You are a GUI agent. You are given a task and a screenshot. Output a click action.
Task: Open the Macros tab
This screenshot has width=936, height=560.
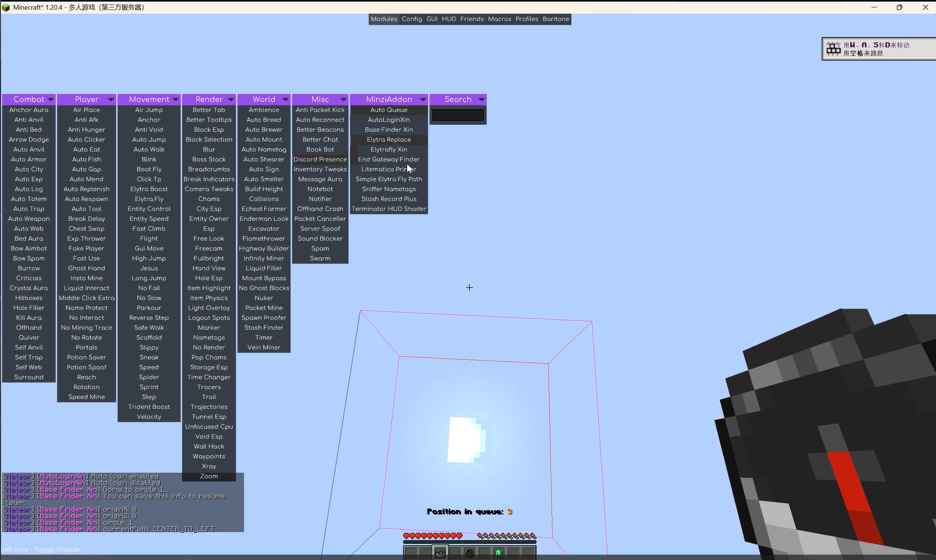click(500, 19)
